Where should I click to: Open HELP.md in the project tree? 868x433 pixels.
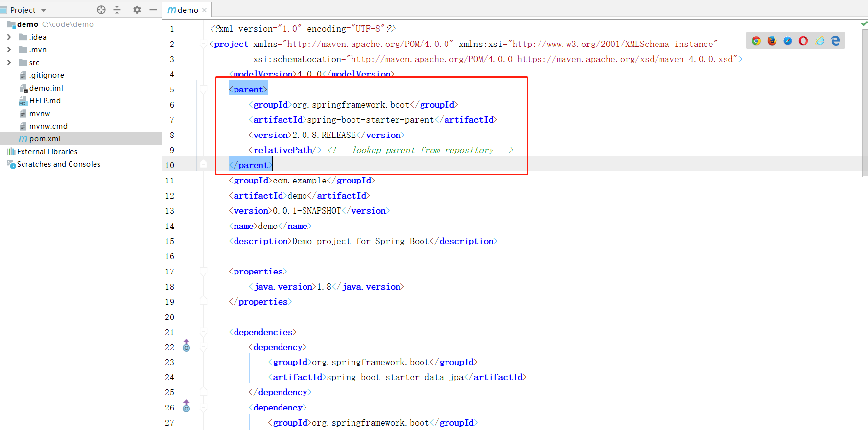(45, 101)
